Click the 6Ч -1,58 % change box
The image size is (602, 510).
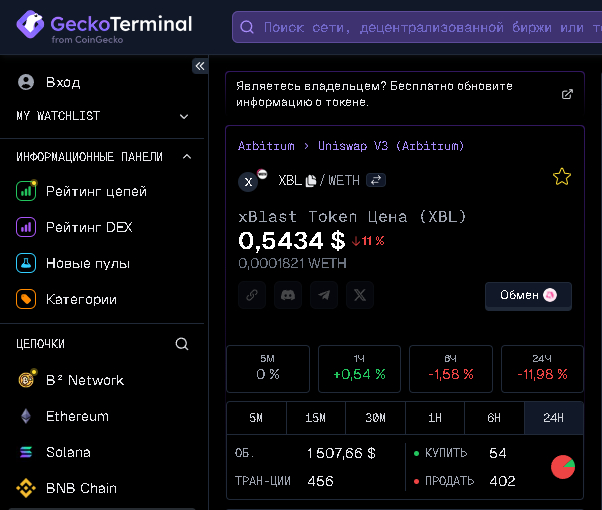click(x=451, y=369)
